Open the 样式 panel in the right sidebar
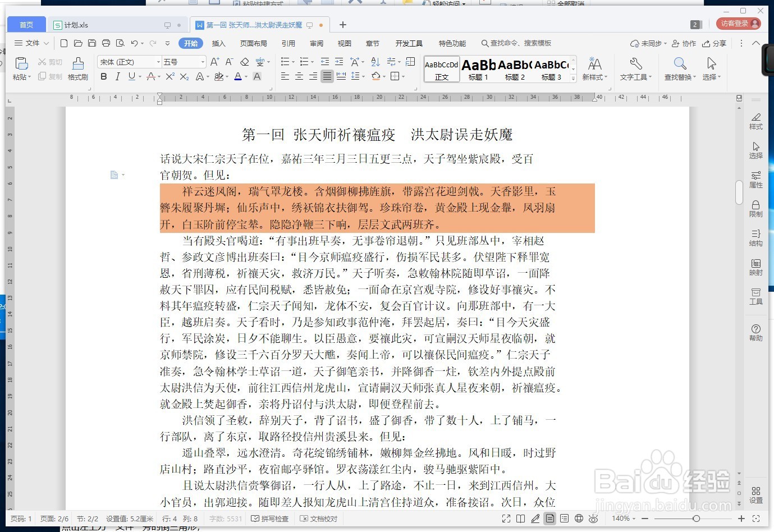This screenshot has height=532, width=774. click(x=756, y=121)
